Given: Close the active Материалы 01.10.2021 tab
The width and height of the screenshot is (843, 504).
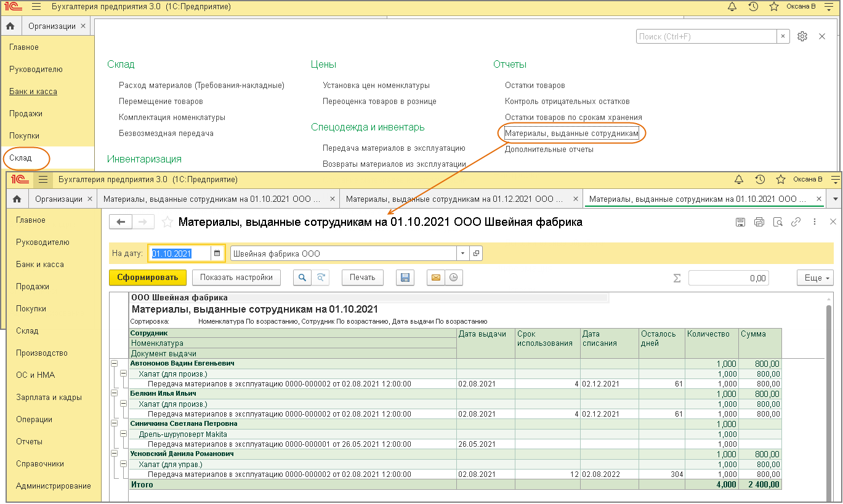Looking at the screenshot, I should [819, 199].
